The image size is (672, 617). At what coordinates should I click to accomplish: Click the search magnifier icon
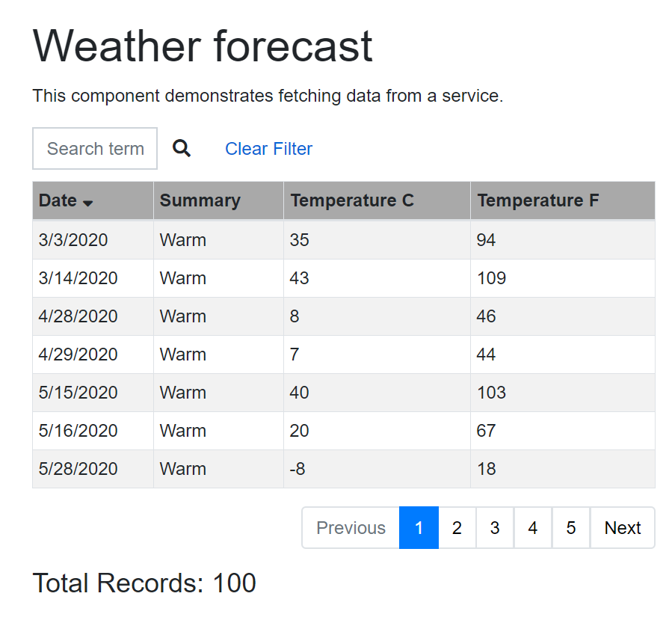click(x=182, y=148)
